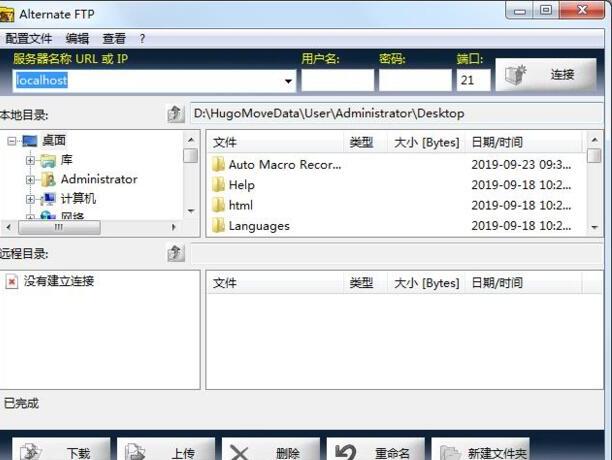Sort local files by 类型 column

(365, 142)
